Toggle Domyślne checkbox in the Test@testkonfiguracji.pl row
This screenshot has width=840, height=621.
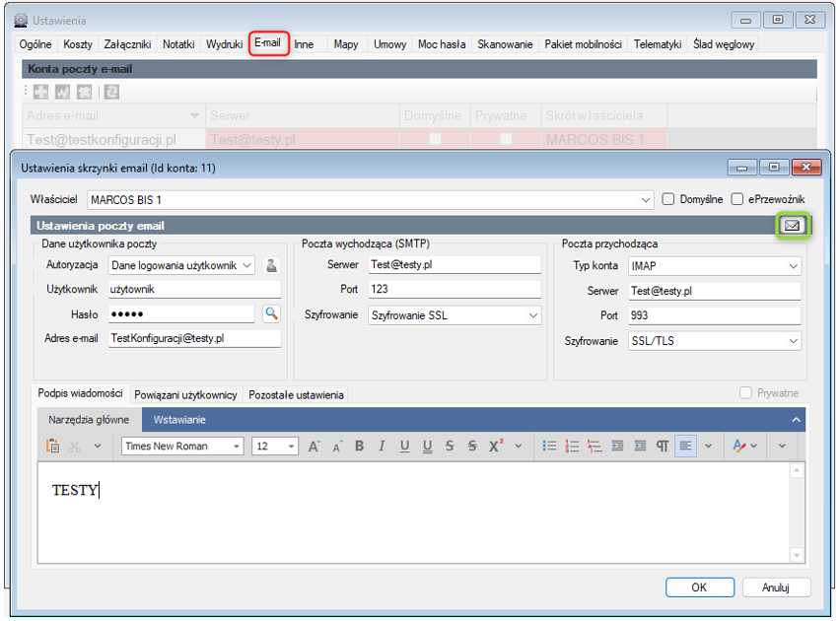(435, 139)
